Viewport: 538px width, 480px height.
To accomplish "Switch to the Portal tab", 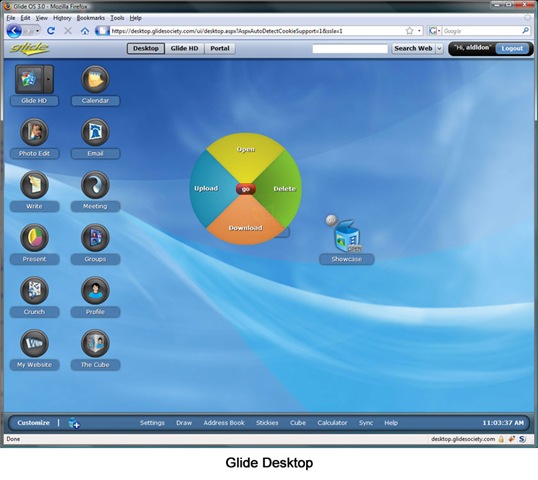I will 220,48.
